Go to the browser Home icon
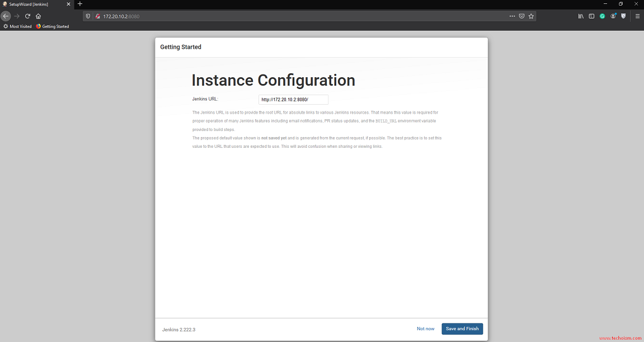The height and width of the screenshot is (342, 644). point(38,16)
